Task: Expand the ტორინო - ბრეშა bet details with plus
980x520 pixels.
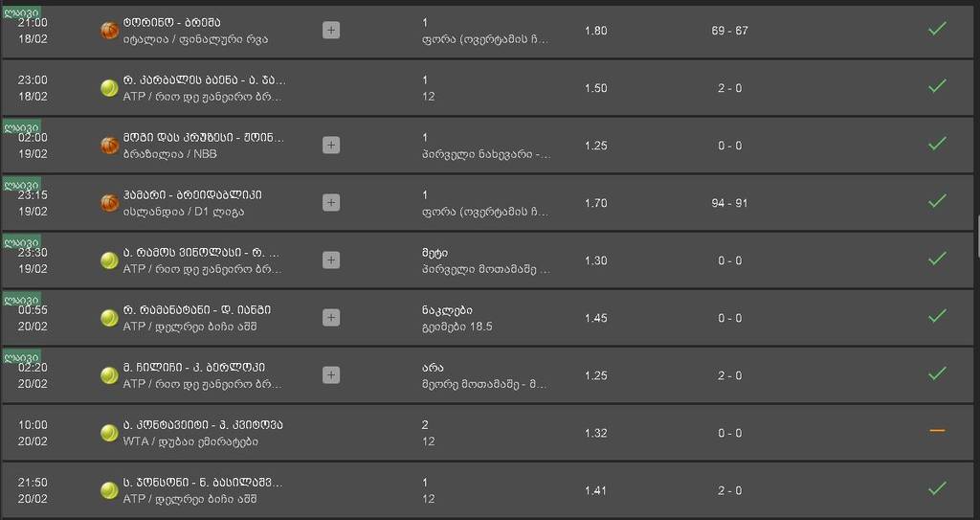Action: tap(331, 30)
